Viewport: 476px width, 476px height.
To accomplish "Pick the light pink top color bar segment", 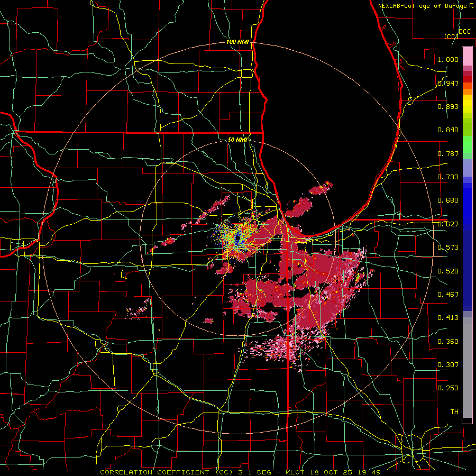I will pos(467,56).
